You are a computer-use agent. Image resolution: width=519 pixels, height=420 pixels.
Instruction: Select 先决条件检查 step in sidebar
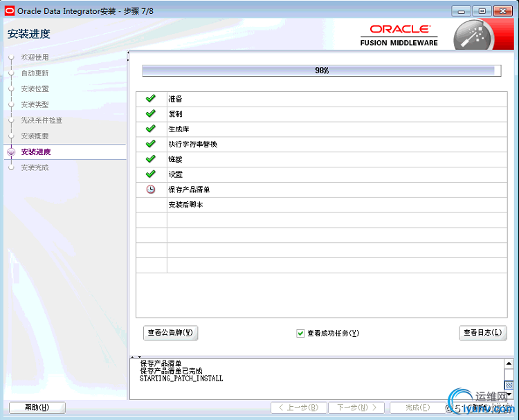42,120
